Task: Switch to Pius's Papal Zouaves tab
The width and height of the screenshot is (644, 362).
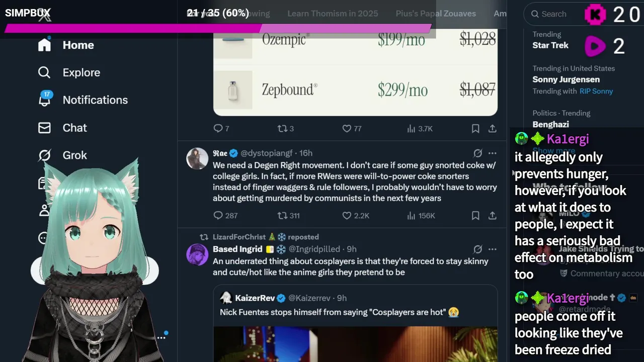Action: [x=436, y=14]
